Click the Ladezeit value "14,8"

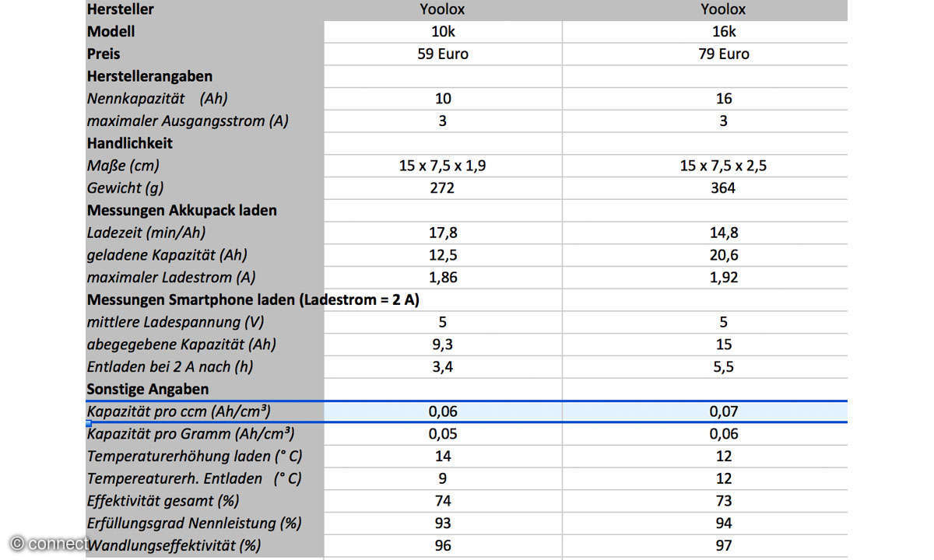(x=723, y=233)
